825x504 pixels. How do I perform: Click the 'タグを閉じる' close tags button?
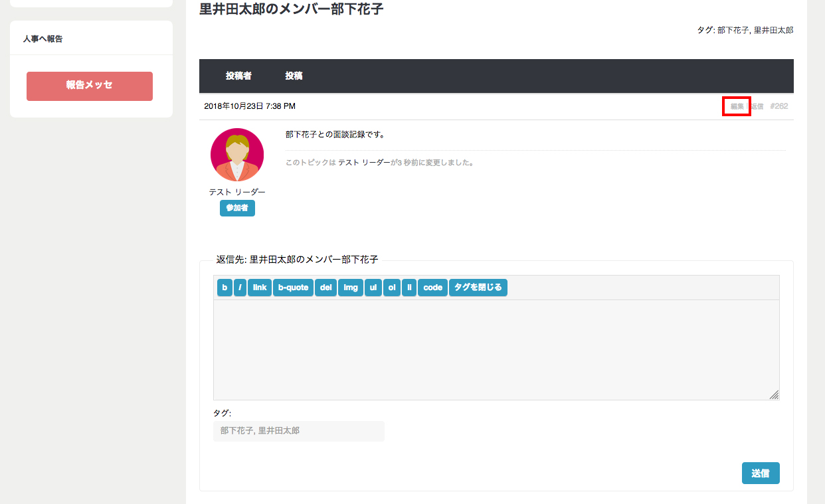[478, 288]
